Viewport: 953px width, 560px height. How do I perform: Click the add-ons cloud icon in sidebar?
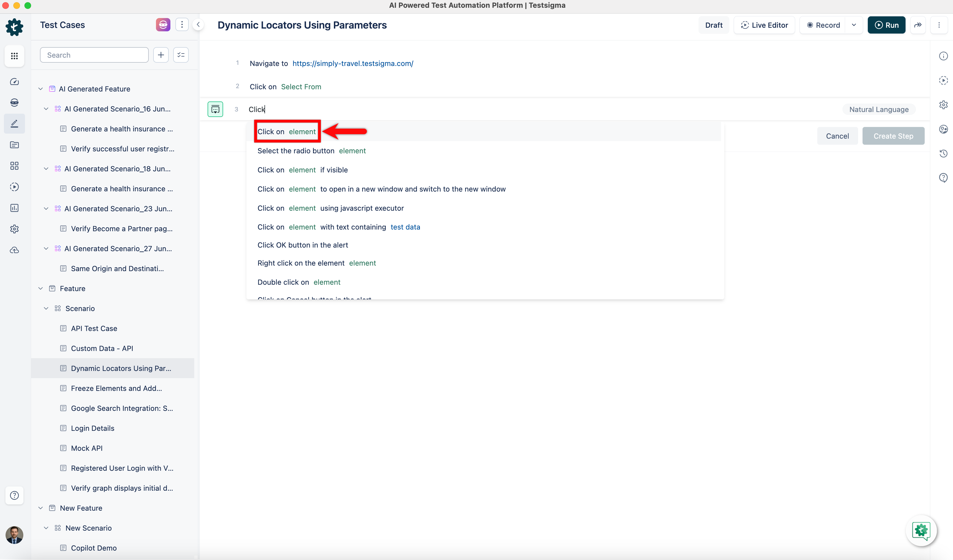click(14, 250)
